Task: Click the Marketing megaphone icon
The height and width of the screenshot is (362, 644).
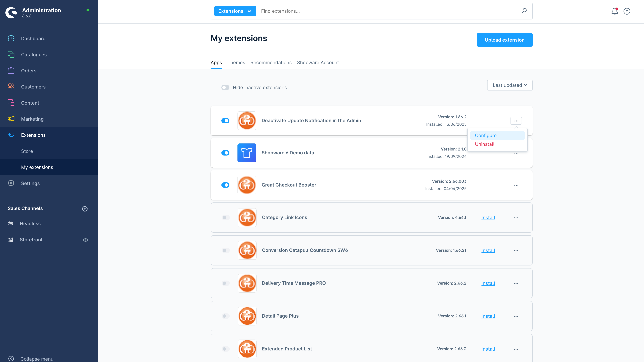Action: click(11, 119)
